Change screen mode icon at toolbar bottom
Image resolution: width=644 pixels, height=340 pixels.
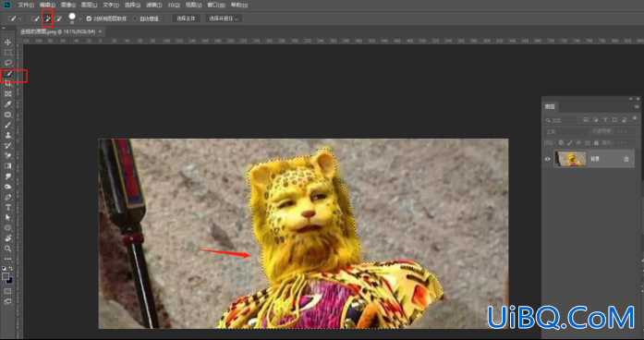point(7,302)
